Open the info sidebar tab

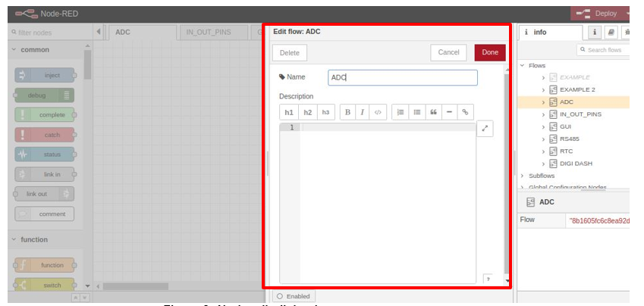pyautogui.click(x=536, y=33)
